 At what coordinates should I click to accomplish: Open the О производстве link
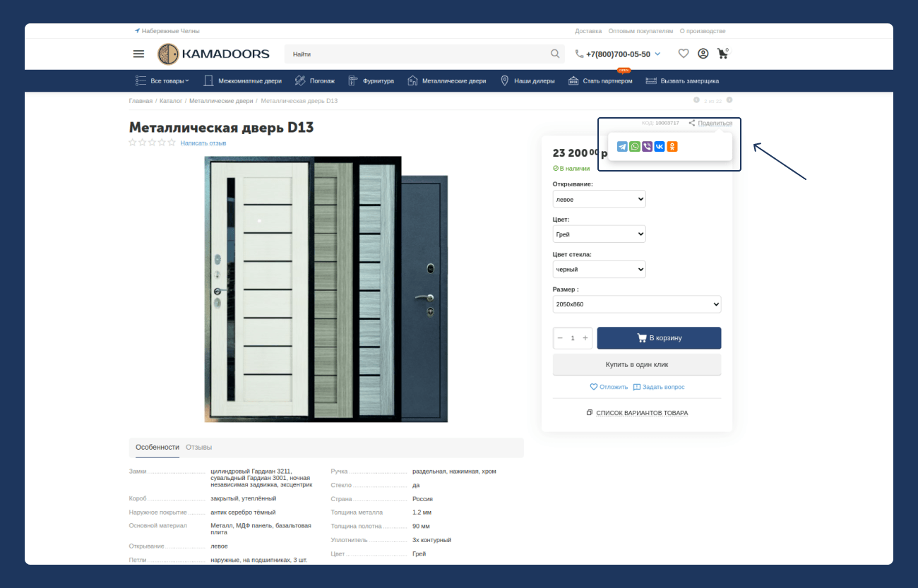(x=703, y=31)
